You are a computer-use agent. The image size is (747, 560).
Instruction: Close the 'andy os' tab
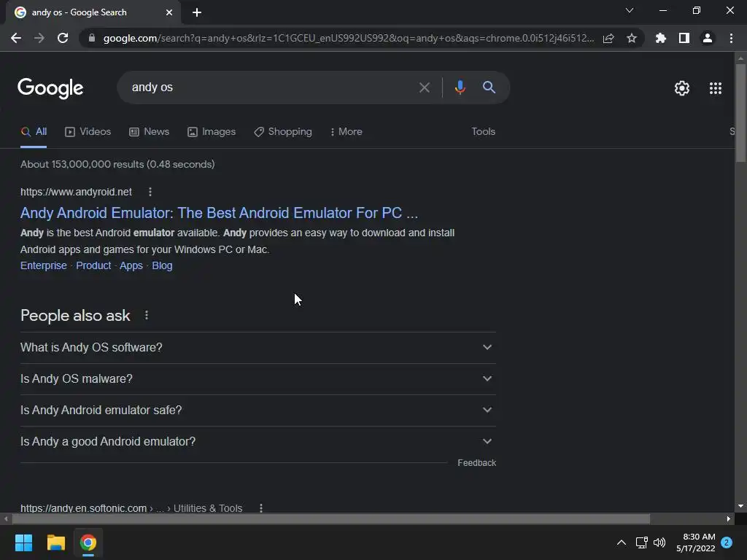pos(169,12)
